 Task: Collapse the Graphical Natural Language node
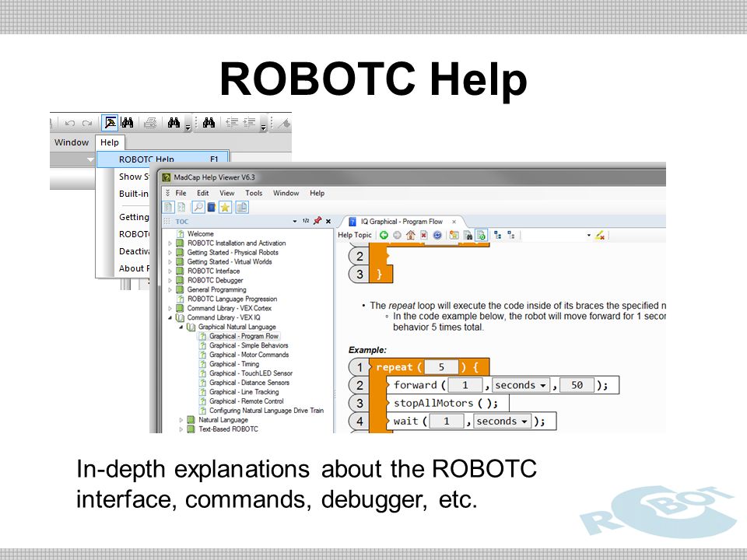[181, 327]
